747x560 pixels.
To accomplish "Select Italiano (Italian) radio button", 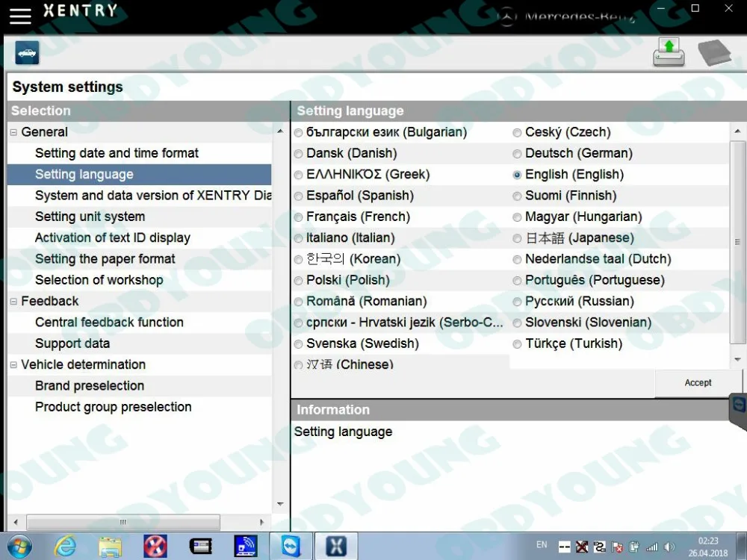I will click(298, 238).
